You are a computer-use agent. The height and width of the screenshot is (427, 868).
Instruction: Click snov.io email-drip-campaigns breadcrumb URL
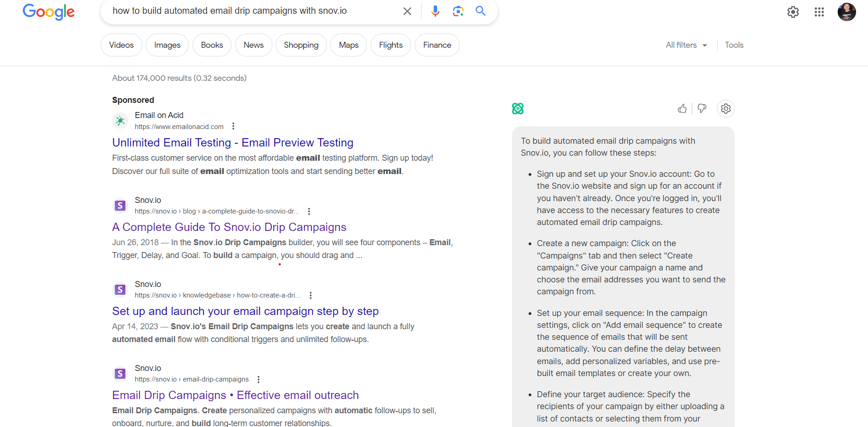192,379
